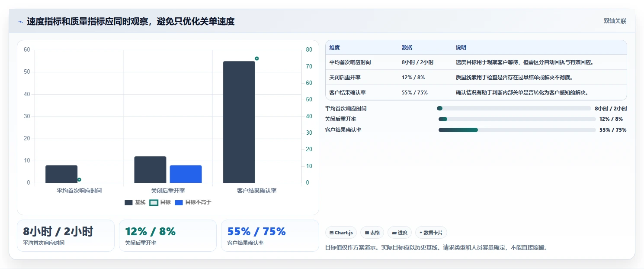The image size is (644, 269).
Task: Select the 进度 chip
Action: tap(400, 233)
